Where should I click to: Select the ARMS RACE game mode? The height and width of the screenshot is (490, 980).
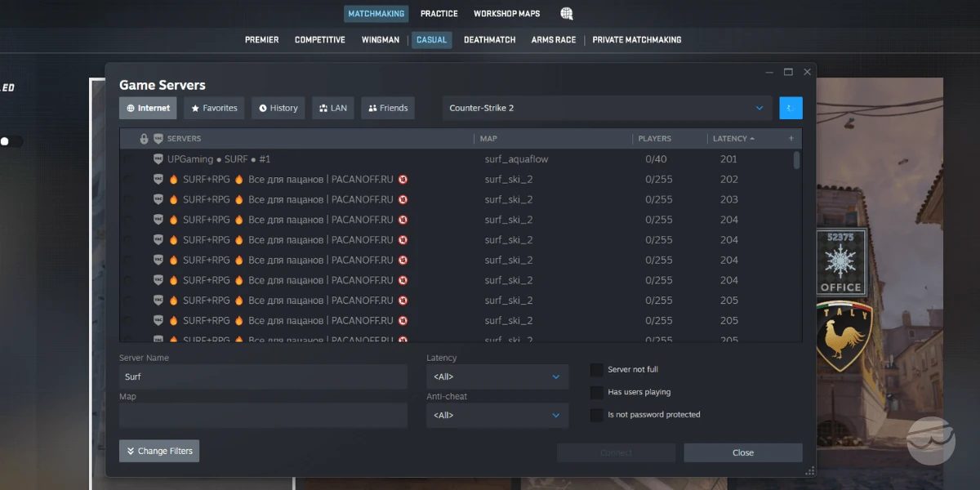[554, 40]
